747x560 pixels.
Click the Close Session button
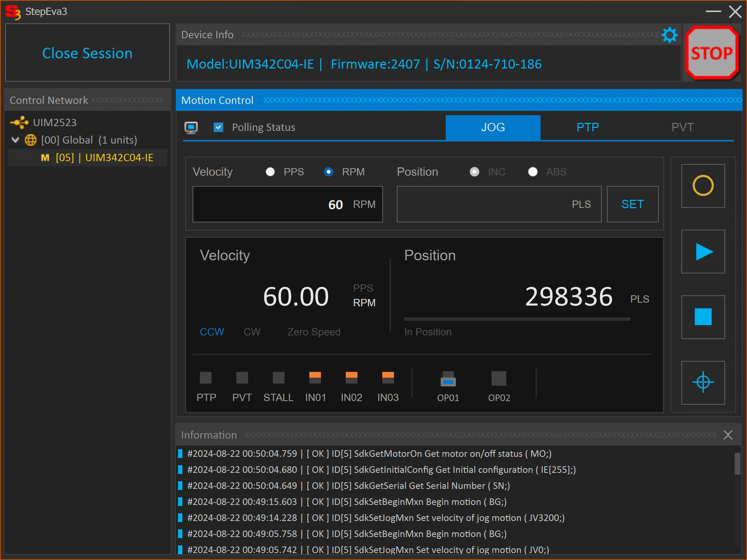(x=87, y=53)
